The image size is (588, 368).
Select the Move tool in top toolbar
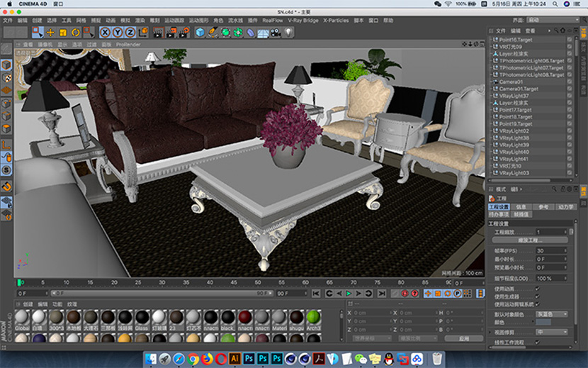[x=51, y=32]
